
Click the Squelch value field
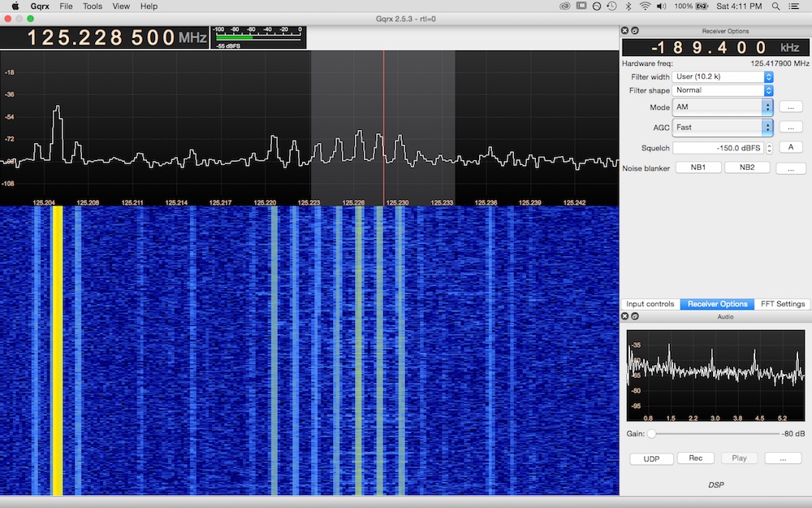coord(719,148)
